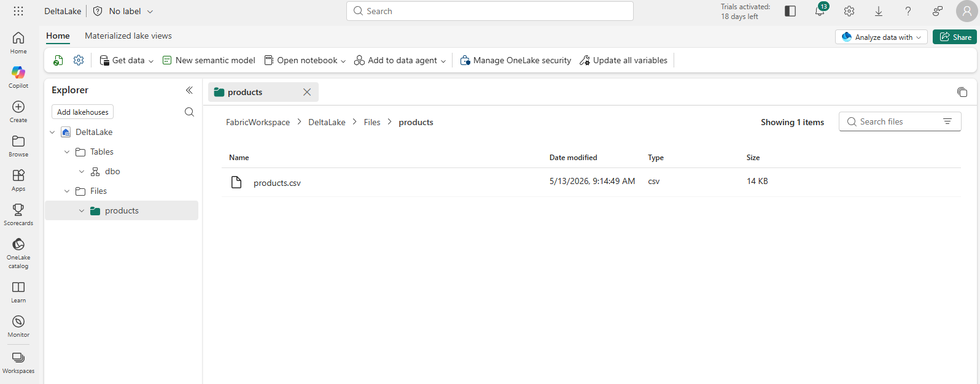This screenshot has height=384, width=980.
Task: Open the help question mark
Action: [908, 11]
